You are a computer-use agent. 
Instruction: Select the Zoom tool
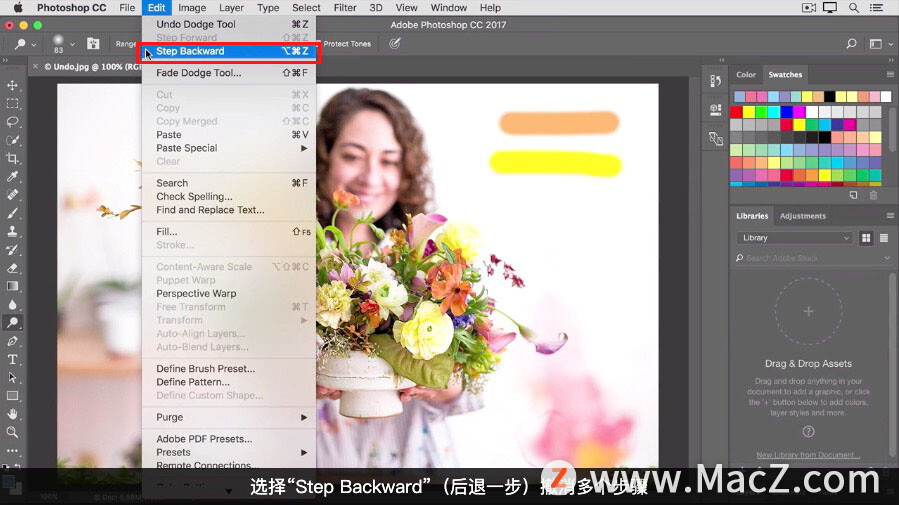click(12, 432)
